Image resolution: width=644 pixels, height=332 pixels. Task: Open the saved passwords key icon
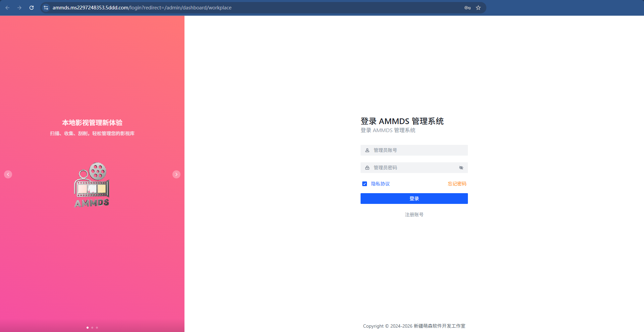pos(467,7)
